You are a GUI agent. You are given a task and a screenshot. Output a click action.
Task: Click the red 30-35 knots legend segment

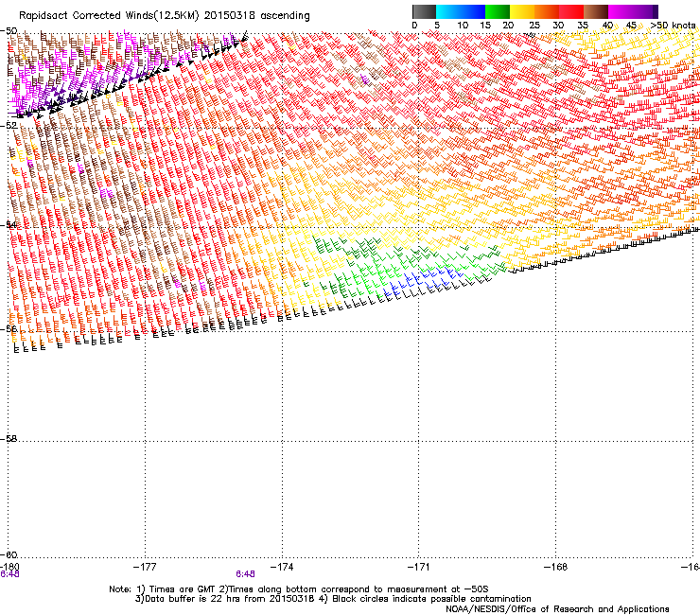pos(571,11)
